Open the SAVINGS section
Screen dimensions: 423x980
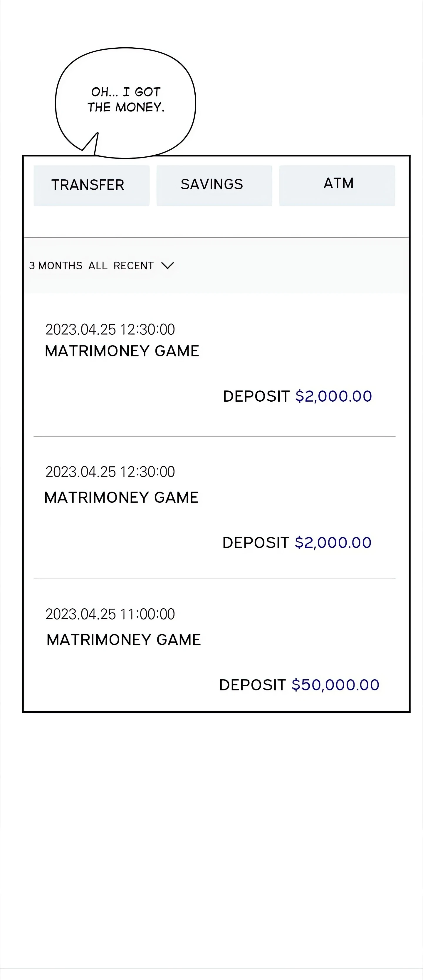click(214, 185)
